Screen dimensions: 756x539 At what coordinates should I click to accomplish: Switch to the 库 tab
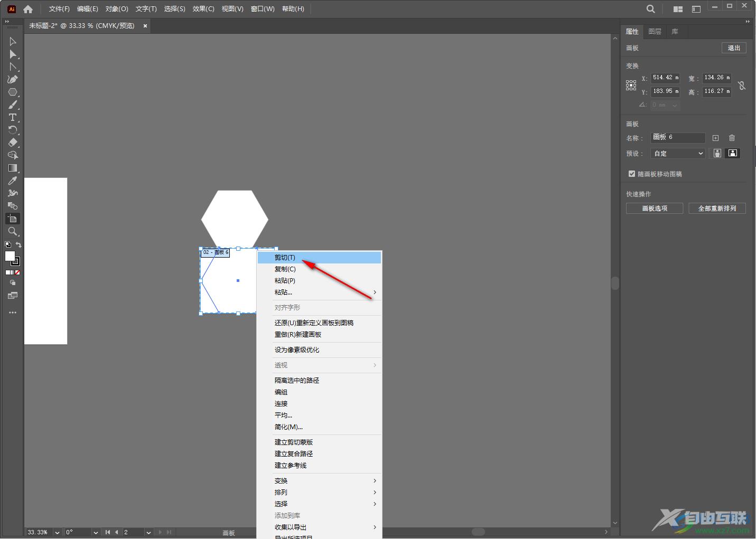pos(675,32)
